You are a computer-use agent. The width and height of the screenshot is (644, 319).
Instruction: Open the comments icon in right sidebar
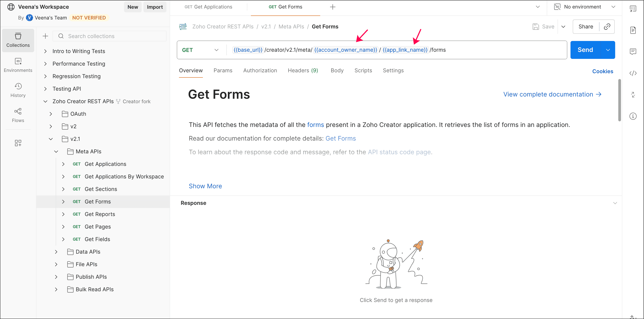point(633,51)
